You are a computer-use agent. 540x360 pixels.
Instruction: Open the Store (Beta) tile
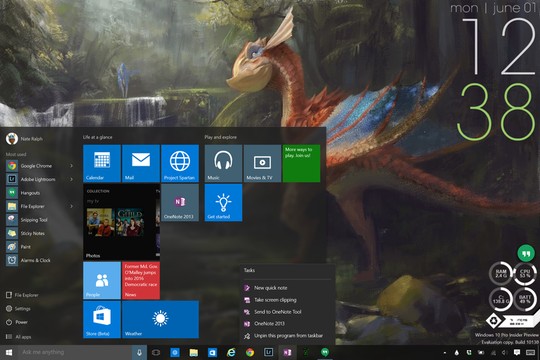102,320
